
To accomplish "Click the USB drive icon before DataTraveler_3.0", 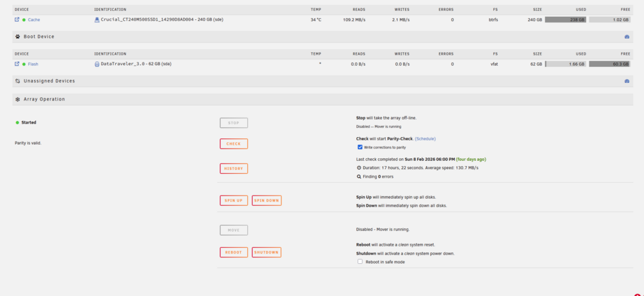I will [x=97, y=64].
